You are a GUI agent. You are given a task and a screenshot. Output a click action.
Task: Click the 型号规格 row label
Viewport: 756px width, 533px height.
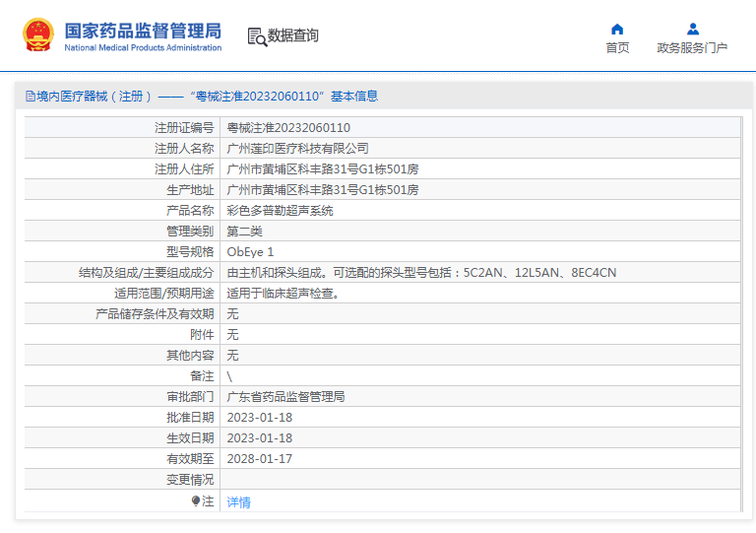pos(190,252)
